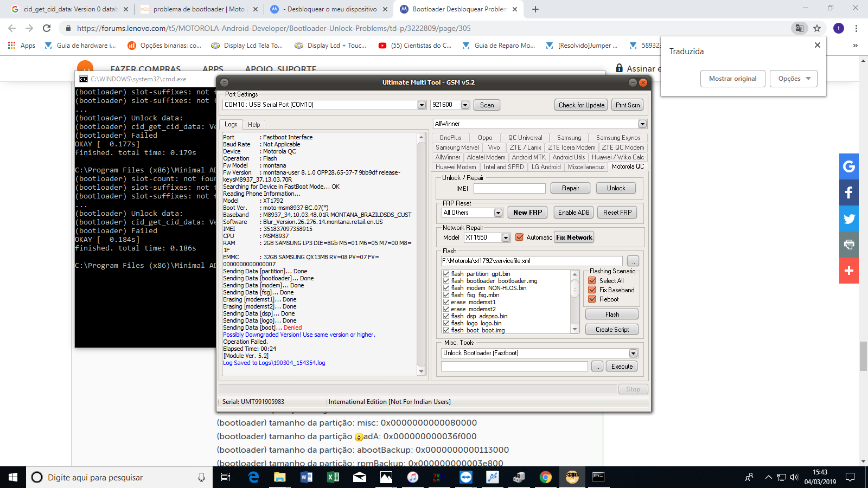Image resolution: width=868 pixels, height=488 pixels.
Task: Open FRP Reset All Others dropdown
Action: (x=498, y=213)
